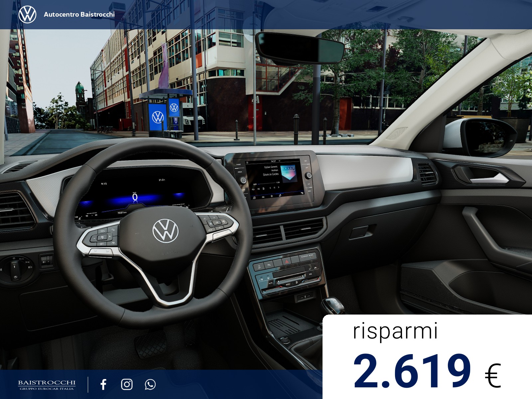Click the next track arrow on the infotainment screen

tap(279, 187)
